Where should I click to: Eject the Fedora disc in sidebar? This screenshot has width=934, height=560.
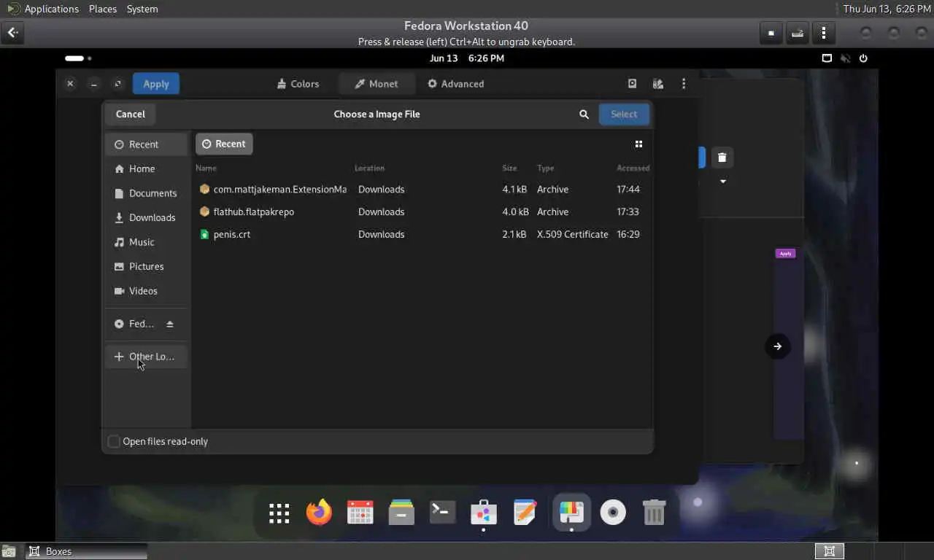coord(170,324)
